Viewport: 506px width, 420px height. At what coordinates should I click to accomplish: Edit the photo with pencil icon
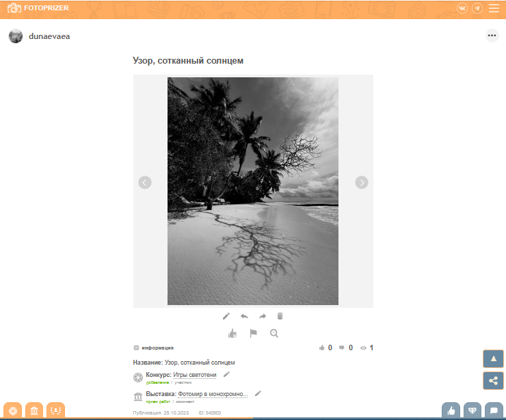pyautogui.click(x=226, y=316)
